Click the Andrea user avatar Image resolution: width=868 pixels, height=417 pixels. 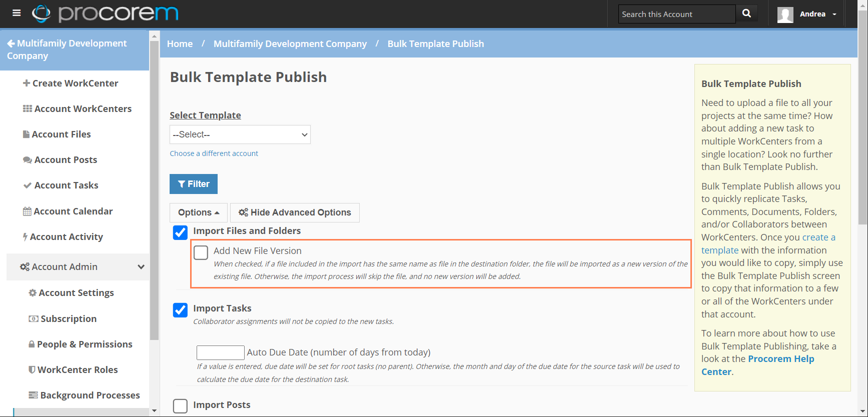(x=785, y=14)
